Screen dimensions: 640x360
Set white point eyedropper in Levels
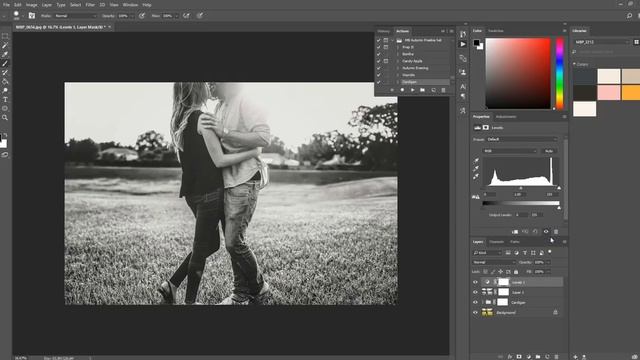pyautogui.click(x=476, y=177)
